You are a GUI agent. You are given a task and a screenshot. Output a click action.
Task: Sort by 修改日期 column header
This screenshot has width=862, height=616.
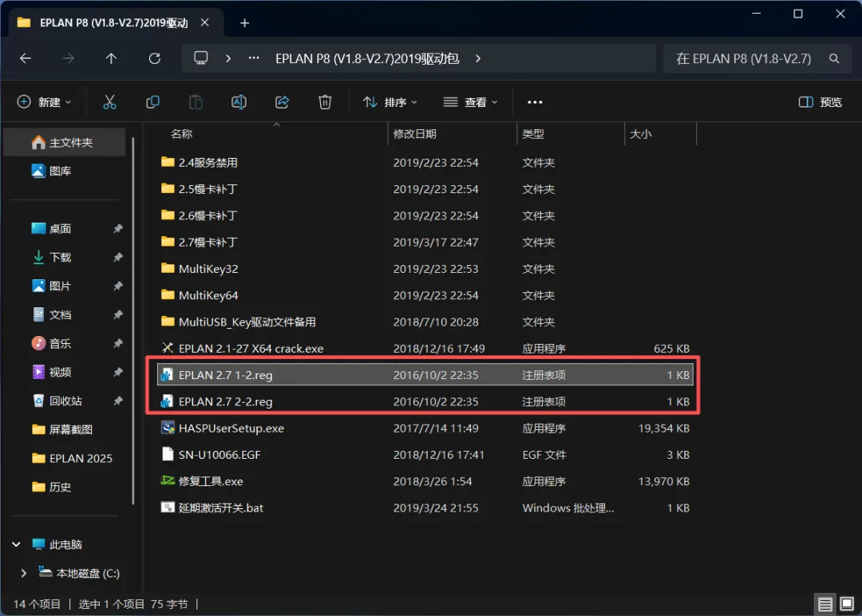(x=415, y=134)
